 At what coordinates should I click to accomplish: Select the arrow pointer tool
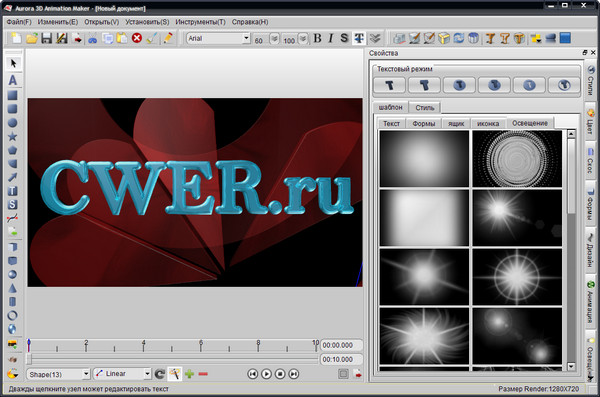(x=13, y=63)
